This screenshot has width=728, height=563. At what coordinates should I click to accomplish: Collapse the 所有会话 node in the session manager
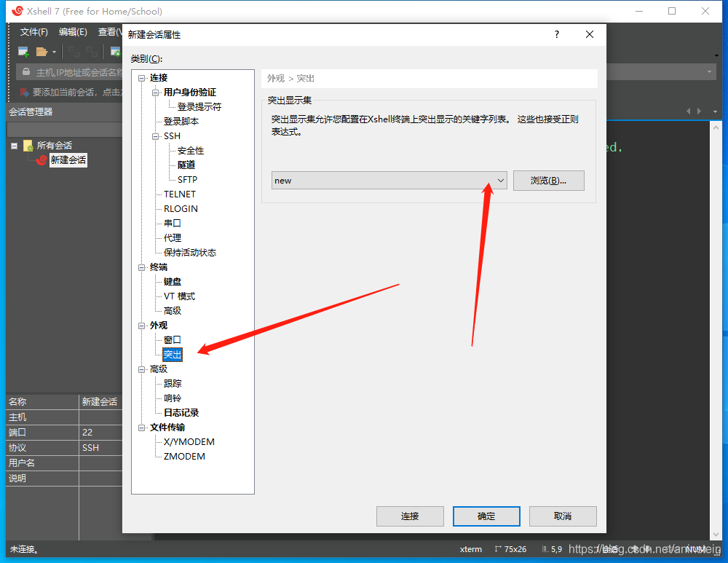15,146
